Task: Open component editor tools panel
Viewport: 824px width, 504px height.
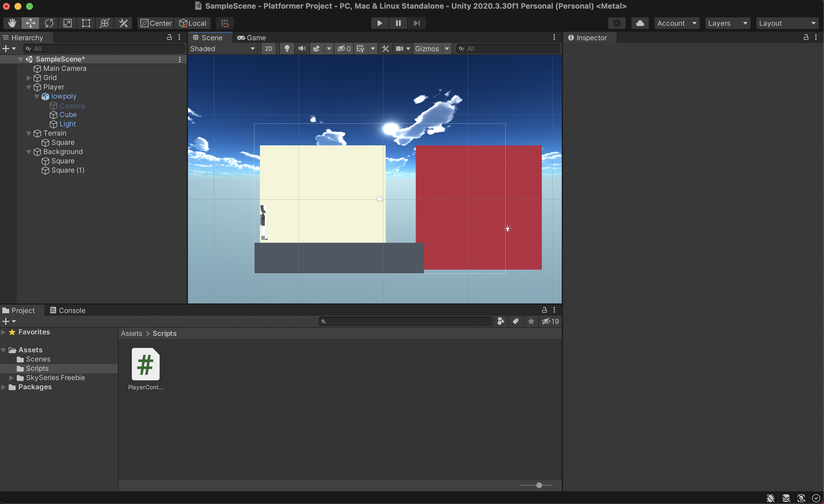Action: pyautogui.click(x=386, y=49)
